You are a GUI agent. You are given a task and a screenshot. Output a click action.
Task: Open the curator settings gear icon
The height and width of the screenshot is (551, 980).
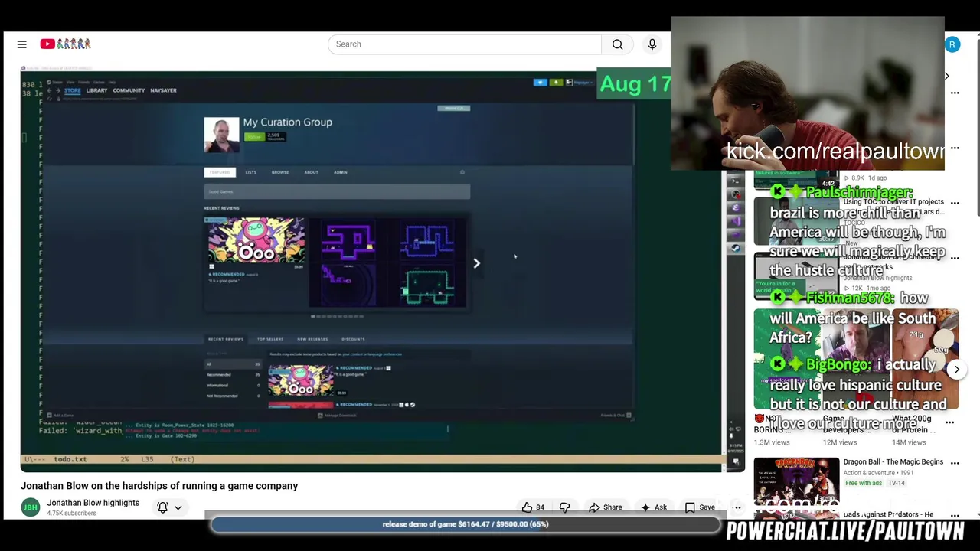pyautogui.click(x=462, y=172)
